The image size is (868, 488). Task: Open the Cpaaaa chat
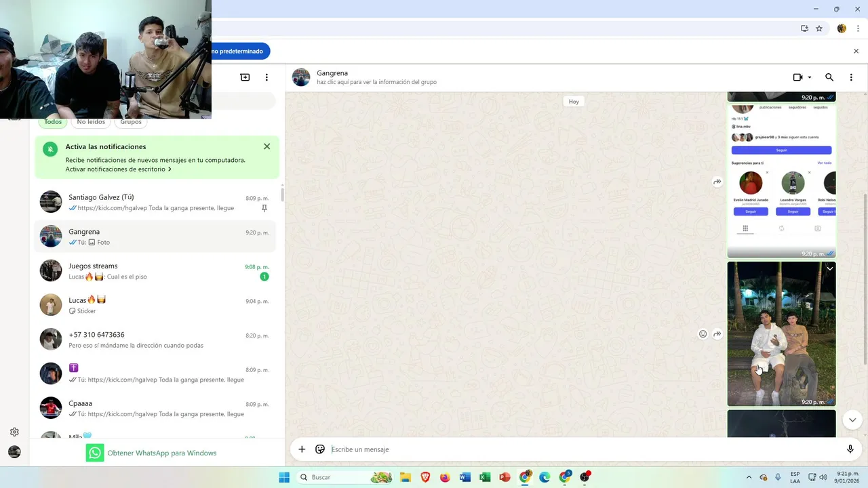point(155,408)
